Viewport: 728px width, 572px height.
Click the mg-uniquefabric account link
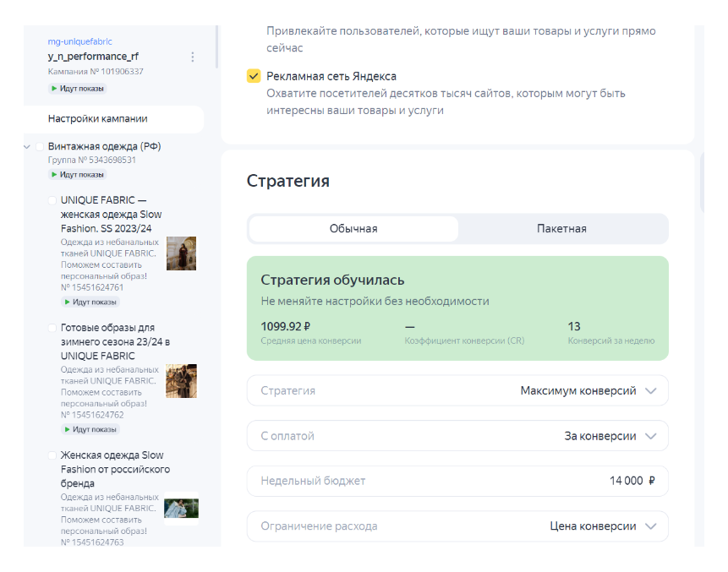coord(80,41)
